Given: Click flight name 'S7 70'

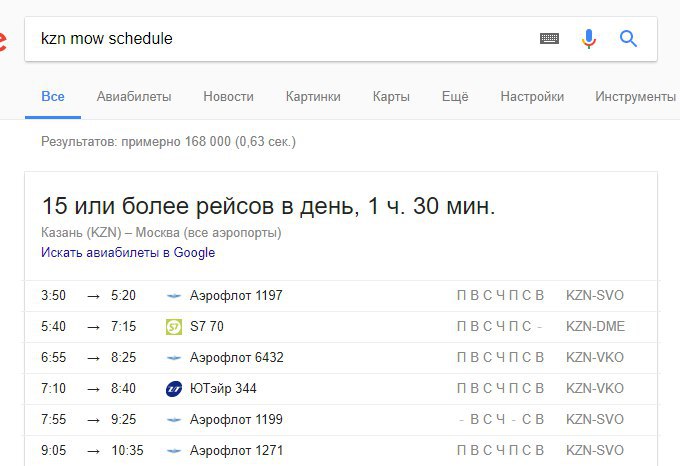Looking at the screenshot, I should click(207, 326).
